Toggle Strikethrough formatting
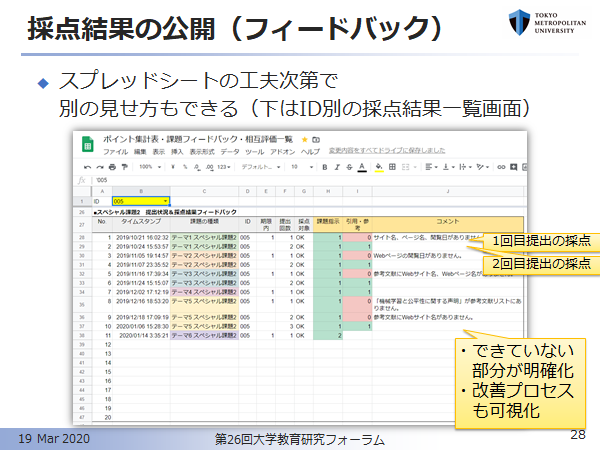 click(349, 167)
